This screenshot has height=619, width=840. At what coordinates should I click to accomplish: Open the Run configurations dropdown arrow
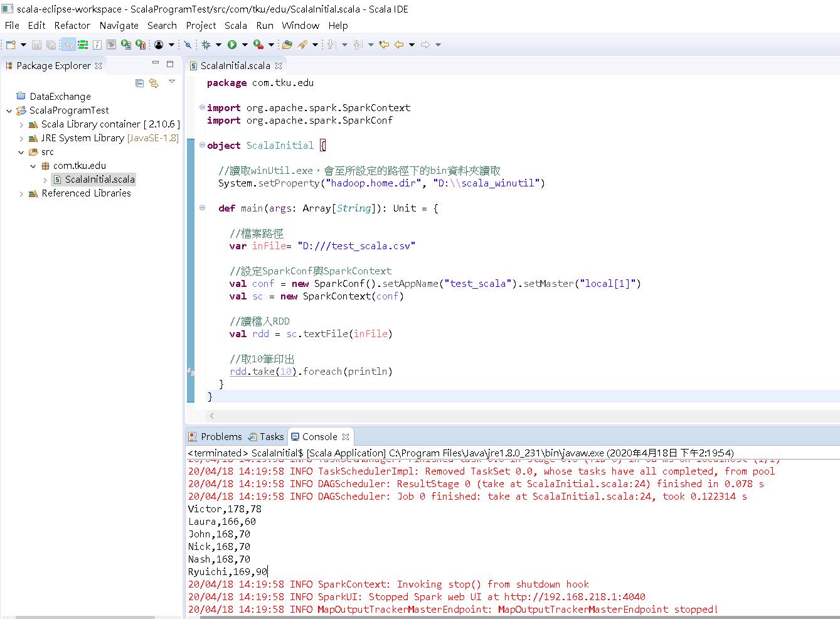click(245, 45)
